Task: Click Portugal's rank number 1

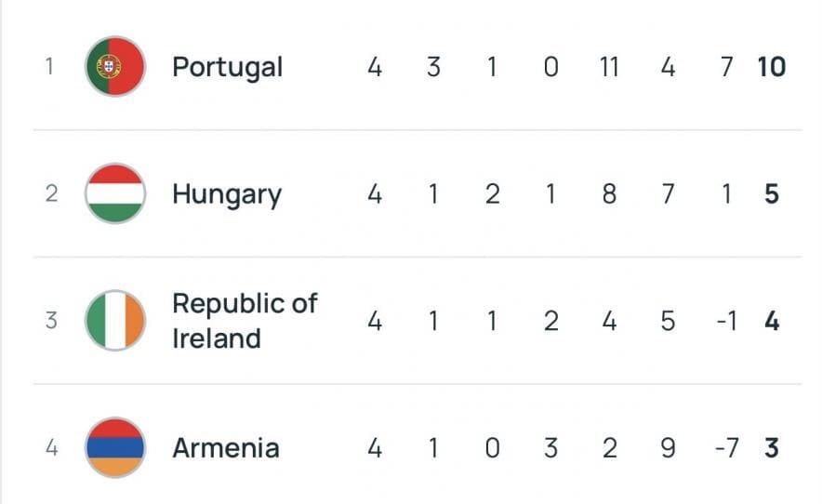Action: tap(50, 67)
